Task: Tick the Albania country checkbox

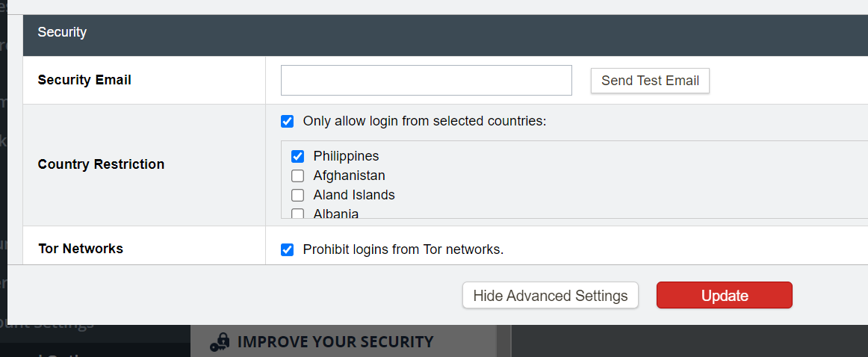Action: pyautogui.click(x=297, y=214)
